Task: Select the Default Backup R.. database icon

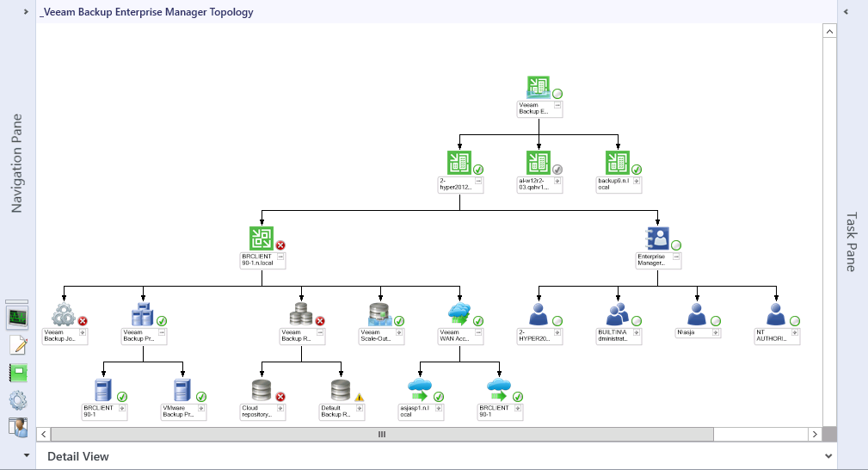Action: point(341,390)
